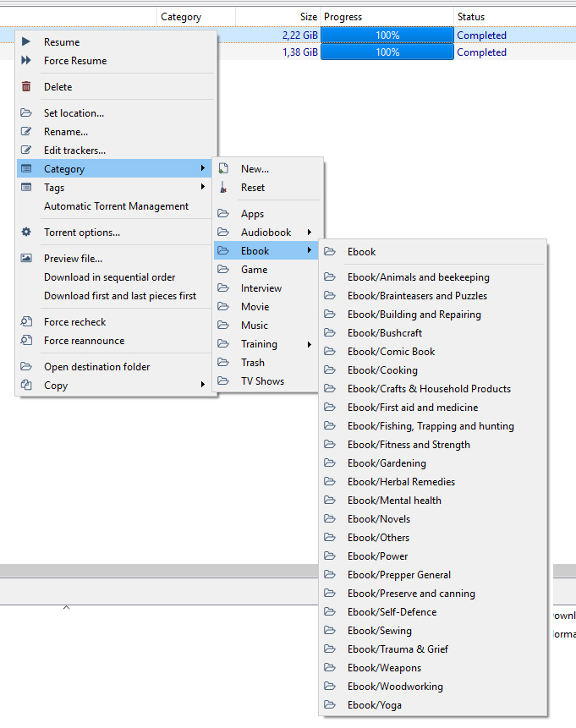The image size is (576, 728).
Task: Select Ebook/Bushcraft subcategory
Action: pos(433,333)
